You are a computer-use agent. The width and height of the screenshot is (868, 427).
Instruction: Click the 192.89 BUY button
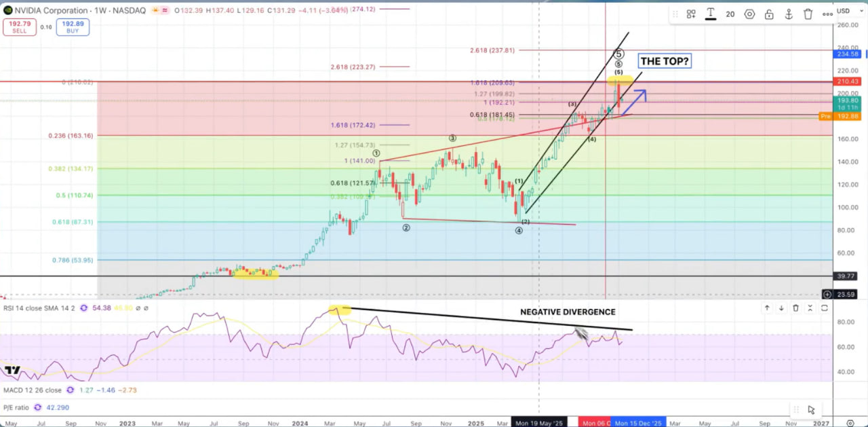tap(73, 27)
